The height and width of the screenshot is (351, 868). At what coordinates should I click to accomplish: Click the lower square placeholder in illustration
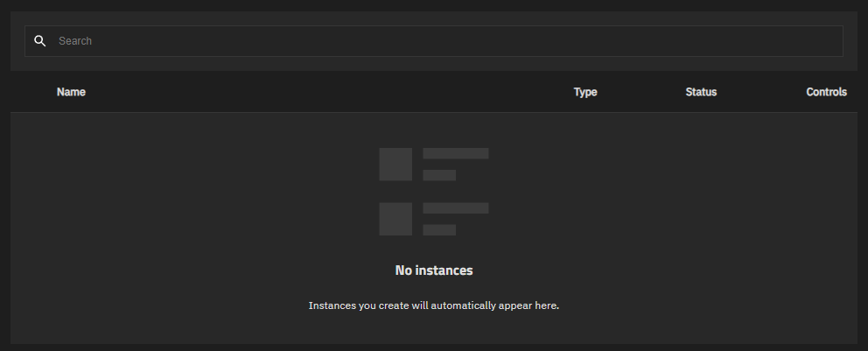point(395,219)
